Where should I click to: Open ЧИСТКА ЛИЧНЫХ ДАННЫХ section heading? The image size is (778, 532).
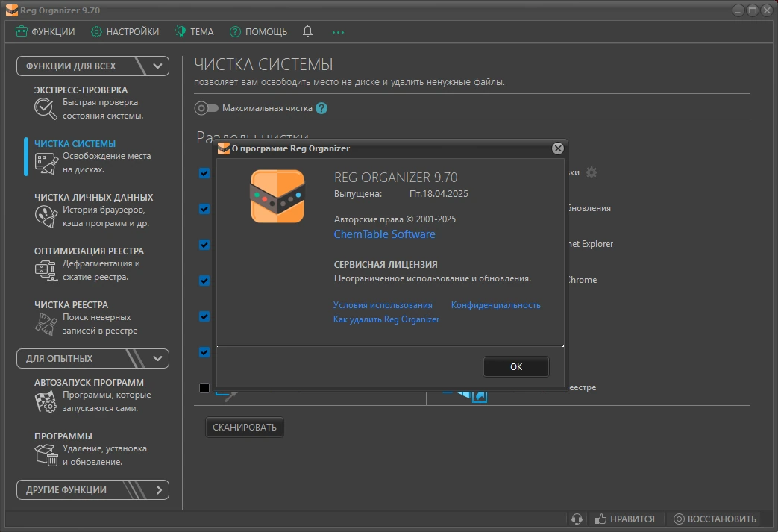point(94,197)
